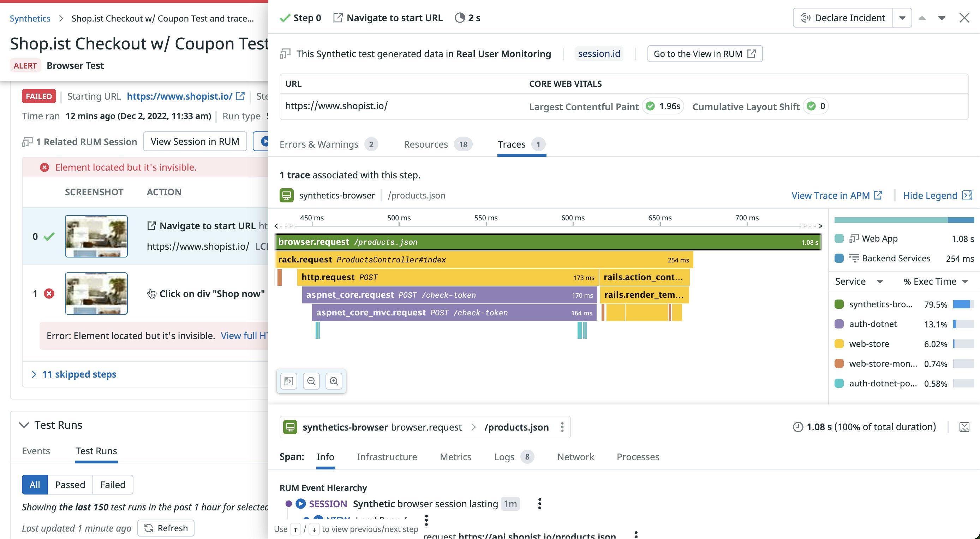Filter test runs by Passed
Screen dimensions: 980x539
70,485
